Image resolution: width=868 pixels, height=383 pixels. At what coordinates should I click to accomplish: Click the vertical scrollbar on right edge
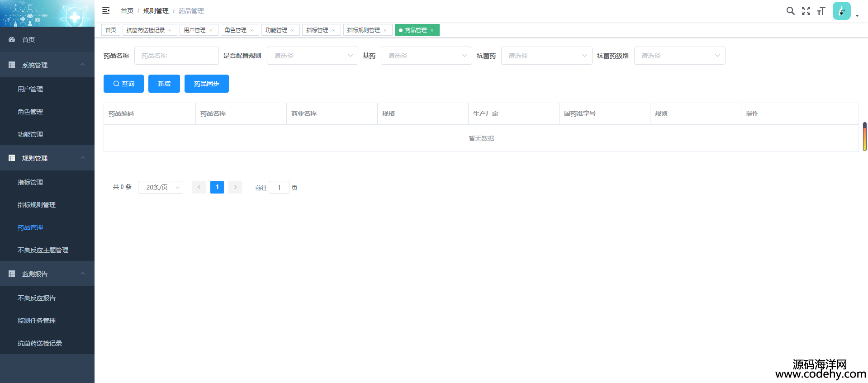pyautogui.click(x=864, y=137)
